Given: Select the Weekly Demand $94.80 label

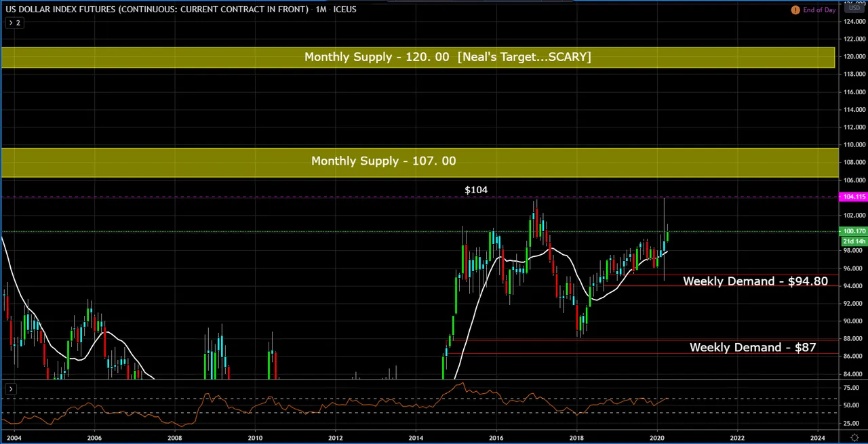Looking at the screenshot, I should click(x=755, y=281).
